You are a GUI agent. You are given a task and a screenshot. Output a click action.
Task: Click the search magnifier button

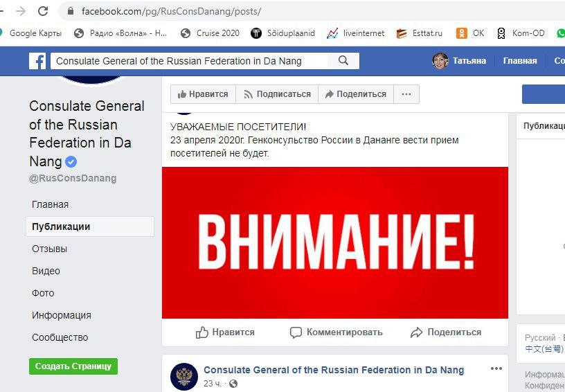point(343,60)
